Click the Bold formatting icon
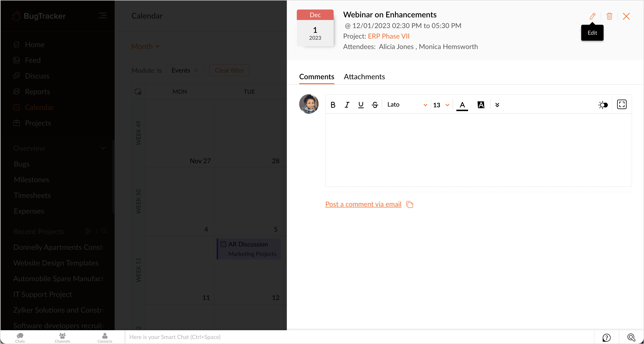Image resolution: width=644 pixels, height=344 pixels. pos(333,105)
